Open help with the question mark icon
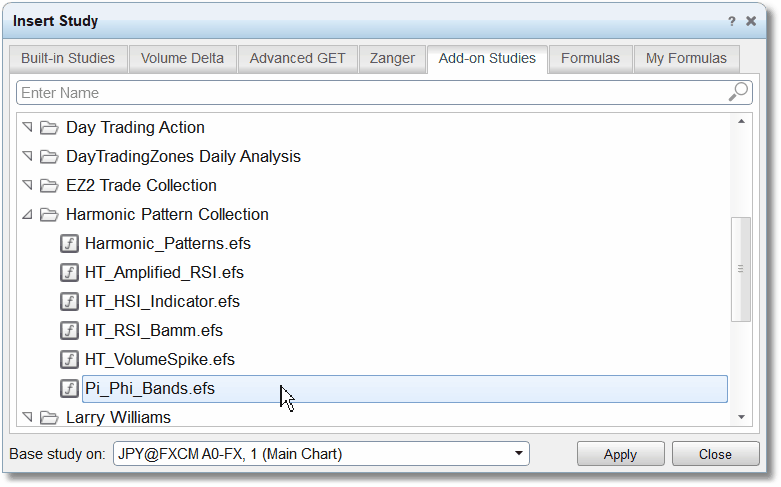 click(731, 21)
